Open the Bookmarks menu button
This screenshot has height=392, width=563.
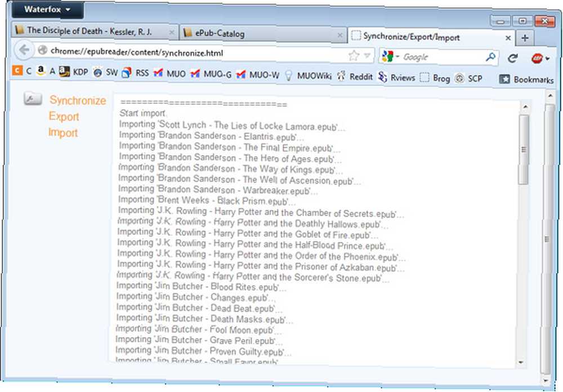[x=526, y=79]
